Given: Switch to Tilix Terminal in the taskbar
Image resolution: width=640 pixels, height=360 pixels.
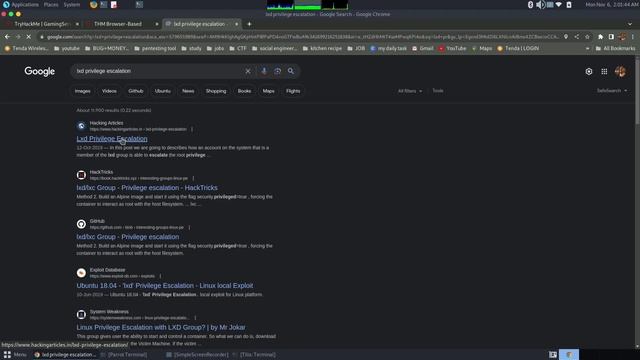Looking at the screenshot, I should [254, 355].
